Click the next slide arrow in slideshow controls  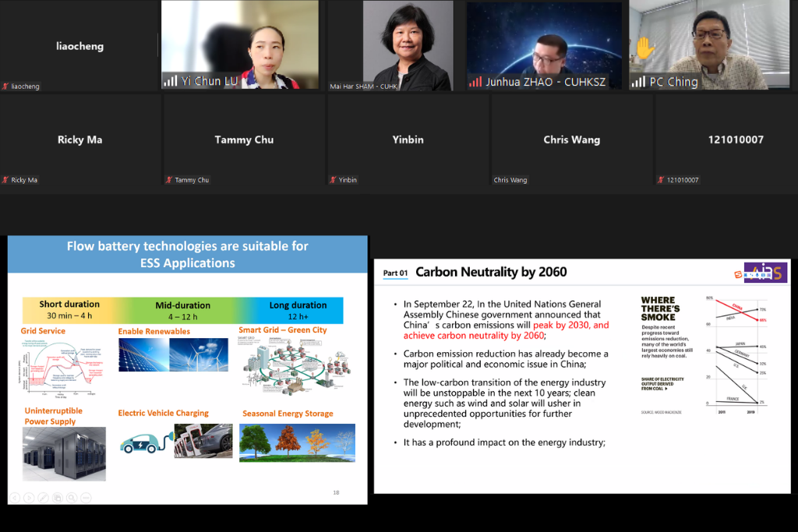(29, 497)
